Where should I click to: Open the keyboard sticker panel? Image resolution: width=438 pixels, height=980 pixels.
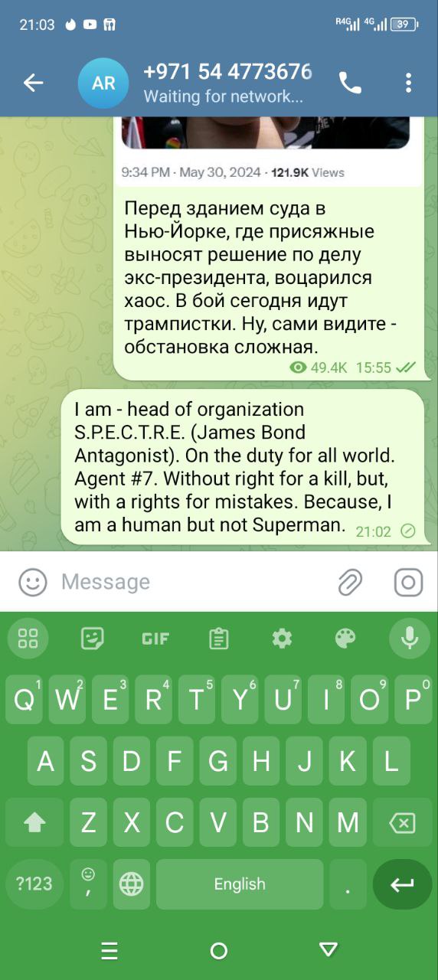[x=93, y=639]
